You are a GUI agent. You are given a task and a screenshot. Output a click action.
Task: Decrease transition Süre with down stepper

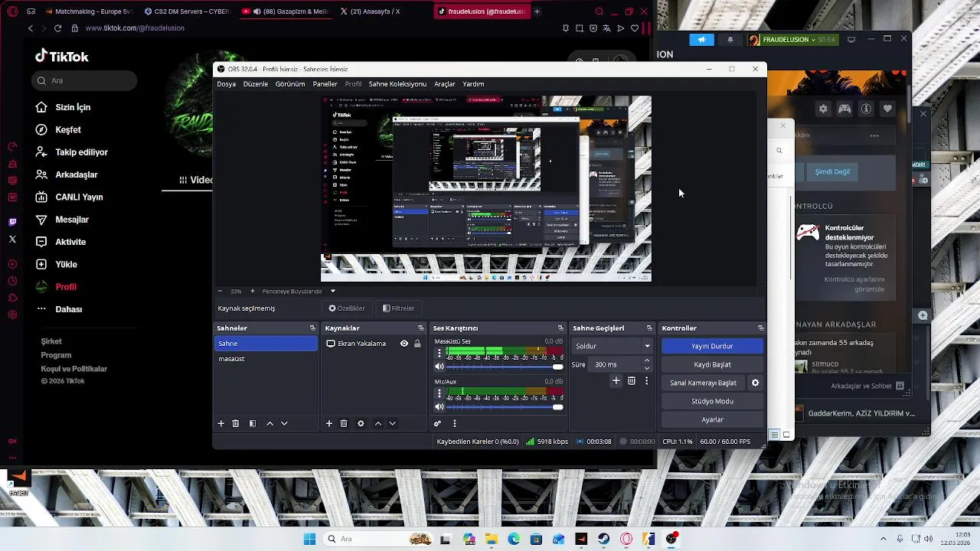tap(647, 368)
